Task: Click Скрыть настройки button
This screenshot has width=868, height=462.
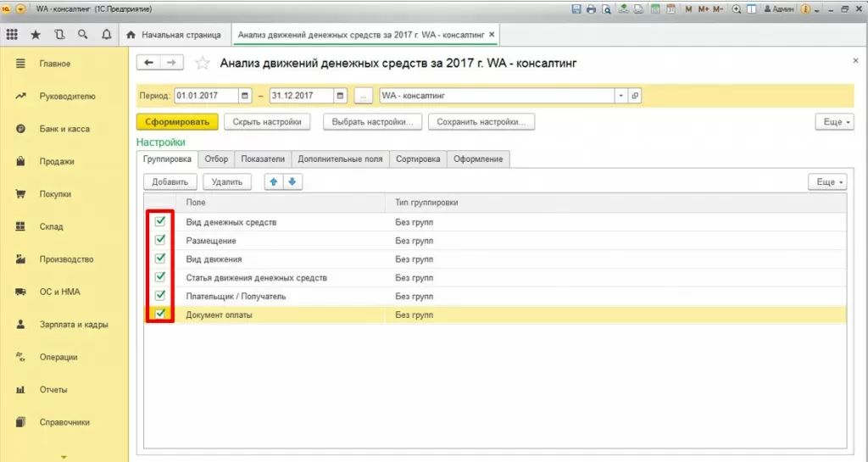Action: click(x=267, y=122)
